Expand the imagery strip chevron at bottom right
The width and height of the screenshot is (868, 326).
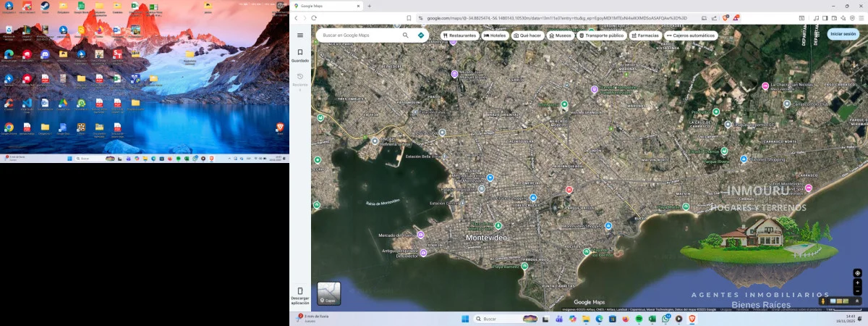click(x=857, y=301)
